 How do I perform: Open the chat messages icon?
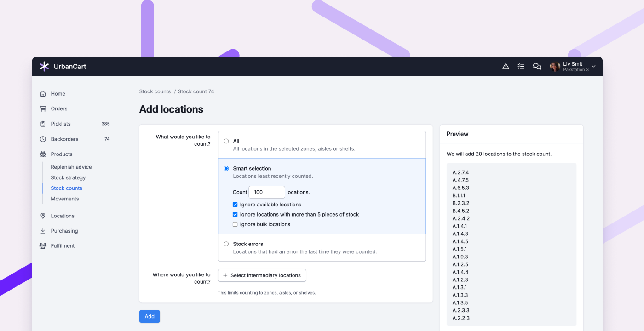(537, 66)
